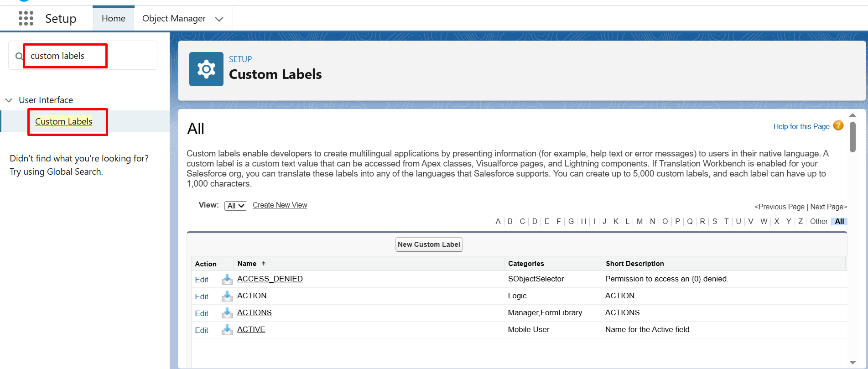The image size is (868, 369).
Task: Edit the ACTIONS label
Action: click(x=202, y=313)
